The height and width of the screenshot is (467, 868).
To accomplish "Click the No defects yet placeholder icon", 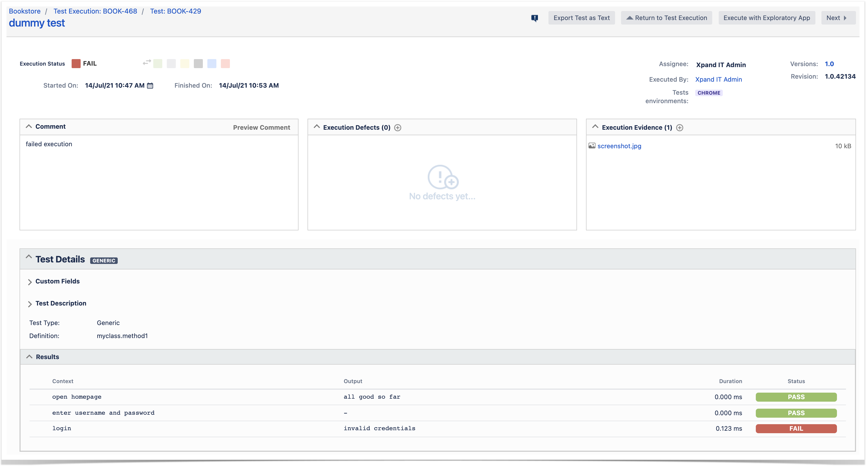I will click(443, 177).
